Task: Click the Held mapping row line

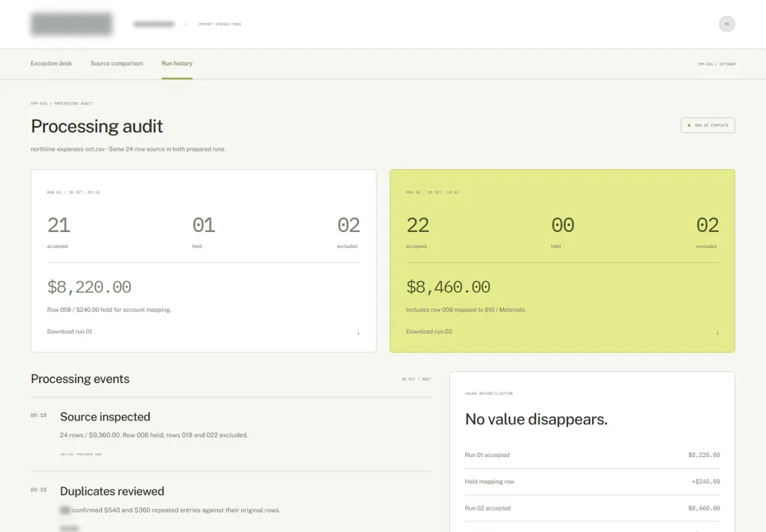Action: click(592, 482)
